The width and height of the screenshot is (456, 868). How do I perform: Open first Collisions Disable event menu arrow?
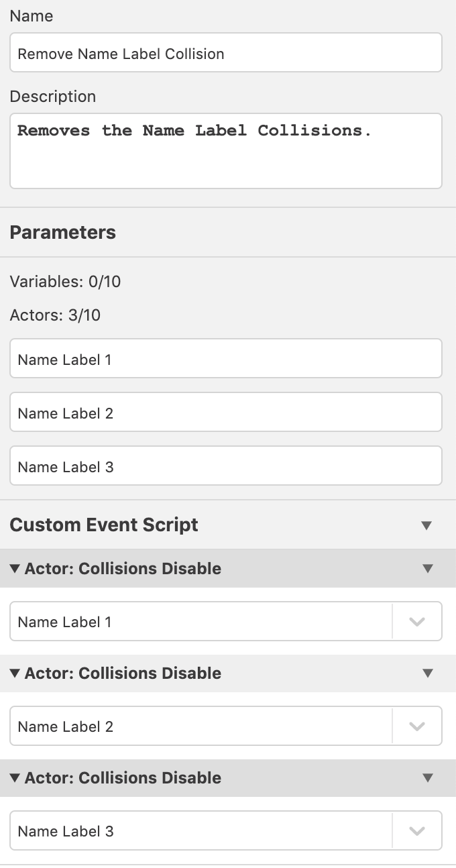(x=428, y=569)
